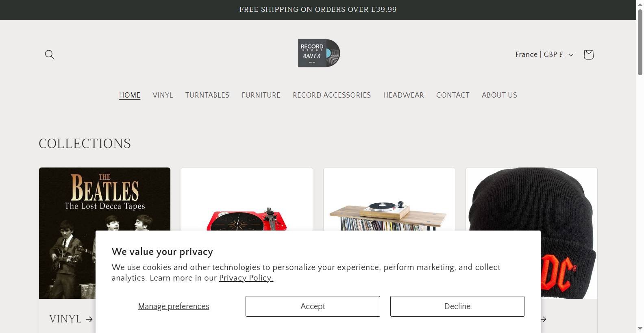Click the Record Store Anita logo
644x333 pixels.
[x=319, y=53]
